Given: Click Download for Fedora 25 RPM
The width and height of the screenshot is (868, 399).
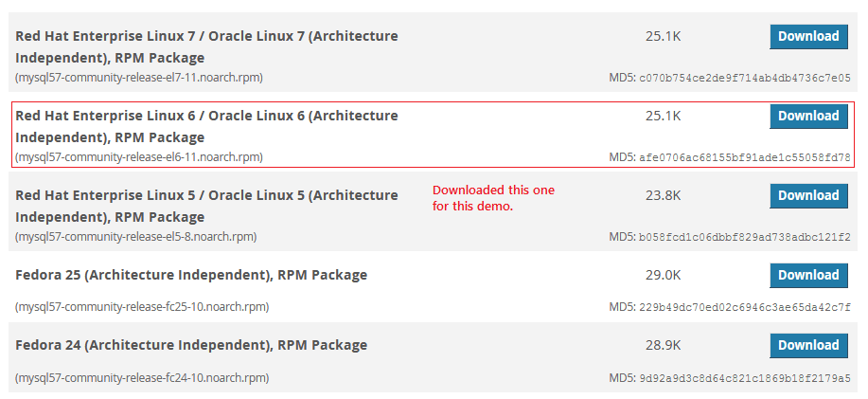Looking at the screenshot, I should [807, 276].
